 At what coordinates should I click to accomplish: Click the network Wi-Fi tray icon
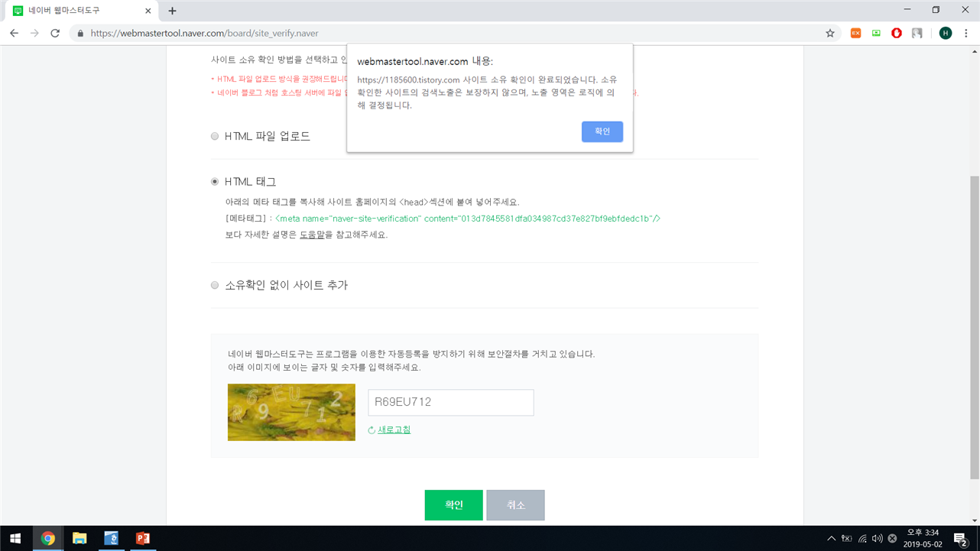coord(862,539)
